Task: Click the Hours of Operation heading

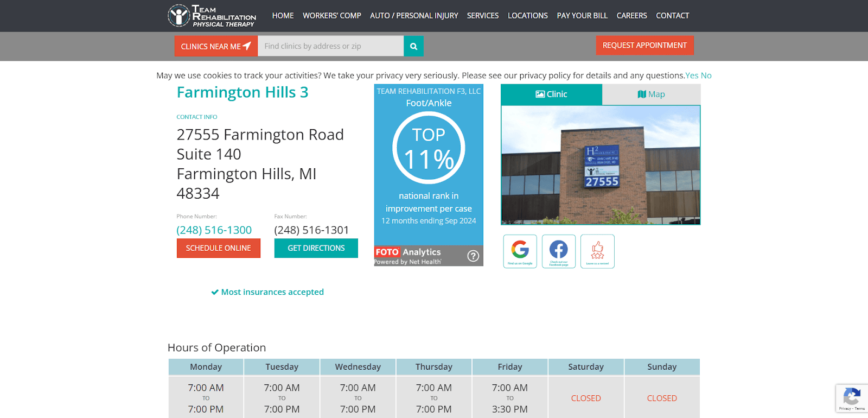Action: coord(217,348)
